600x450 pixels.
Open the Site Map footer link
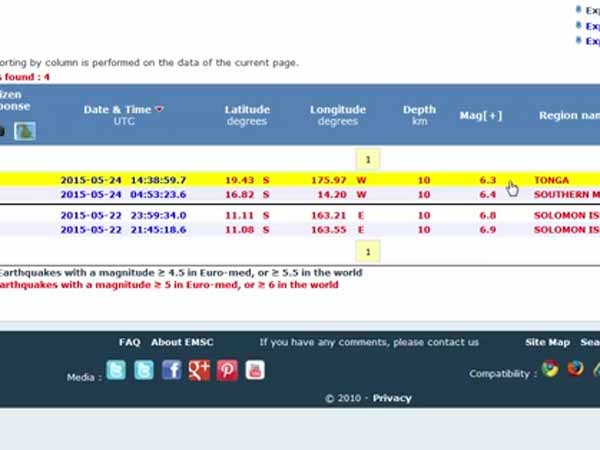(x=547, y=342)
